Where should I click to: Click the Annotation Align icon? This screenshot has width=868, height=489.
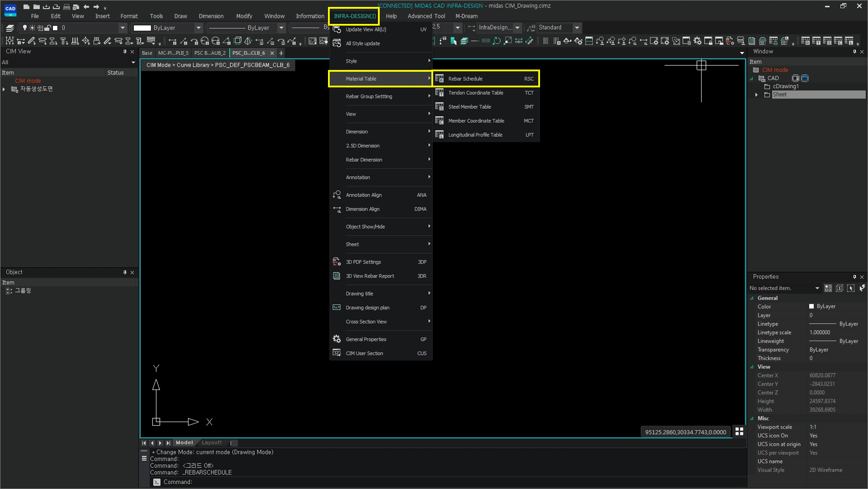pos(337,195)
